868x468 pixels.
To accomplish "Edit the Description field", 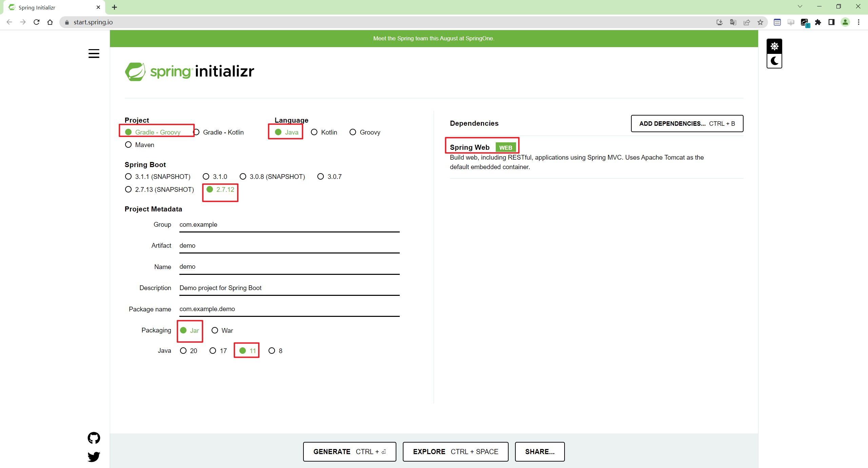I will point(290,288).
